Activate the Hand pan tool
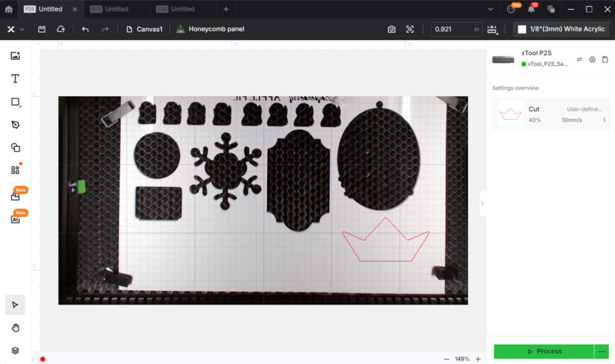This screenshot has height=364, width=615. [x=16, y=327]
